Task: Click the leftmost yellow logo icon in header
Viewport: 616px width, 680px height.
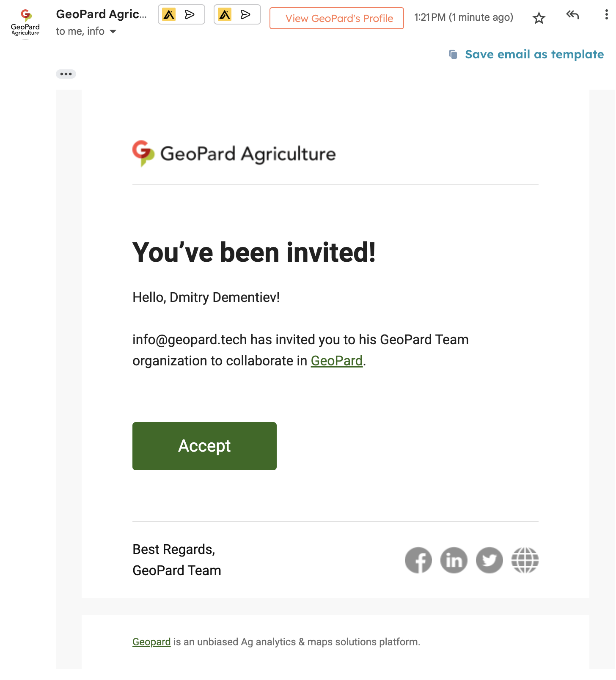Action: tap(169, 15)
